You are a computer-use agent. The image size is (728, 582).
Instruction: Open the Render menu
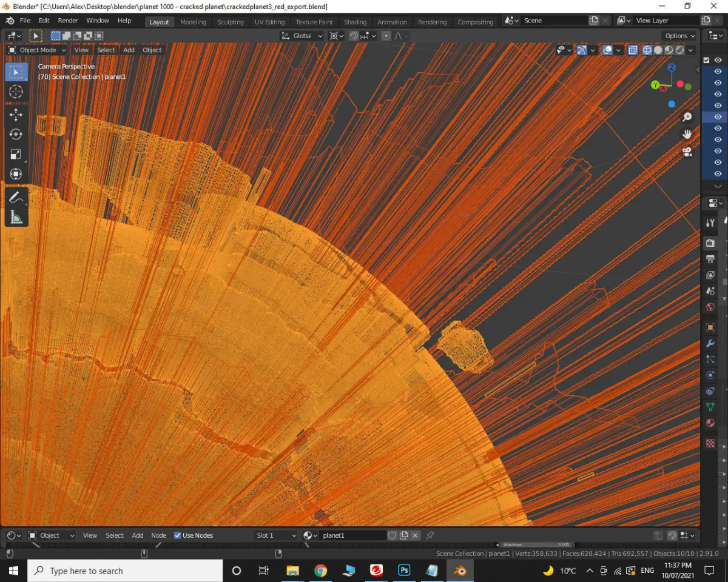point(68,21)
